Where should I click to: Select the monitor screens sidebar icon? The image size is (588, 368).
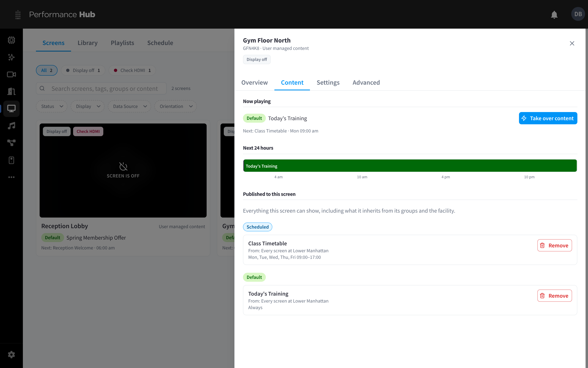coord(11,109)
